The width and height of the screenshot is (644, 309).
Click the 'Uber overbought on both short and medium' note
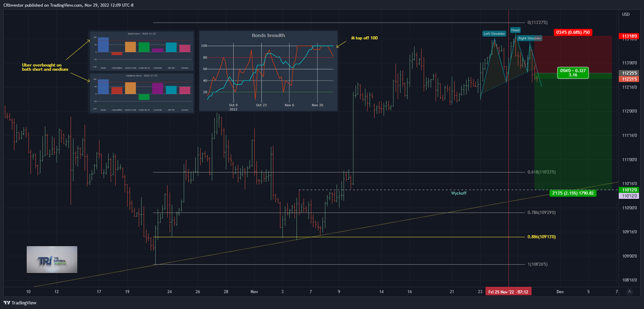point(45,67)
